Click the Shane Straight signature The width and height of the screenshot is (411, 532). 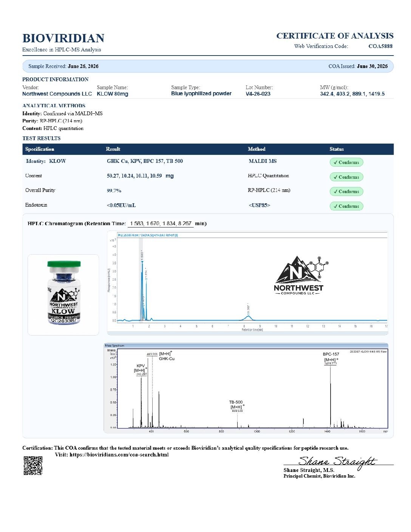click(x=337, y=462)
